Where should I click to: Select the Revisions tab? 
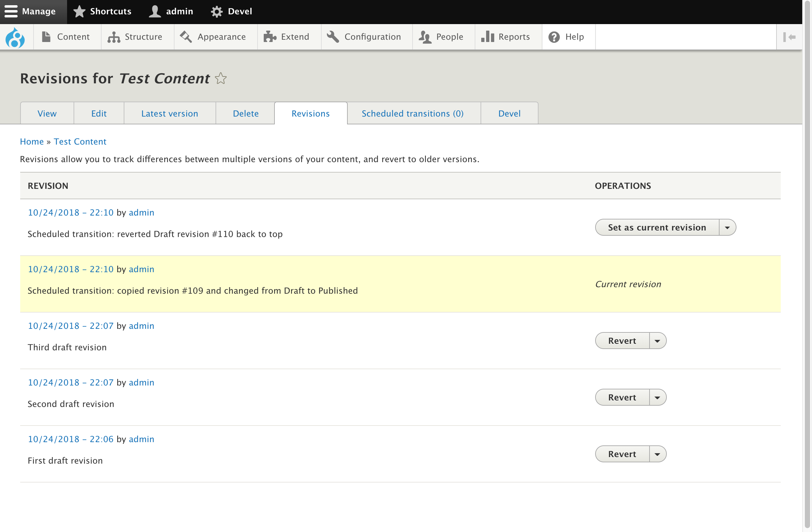pos(311,113)
